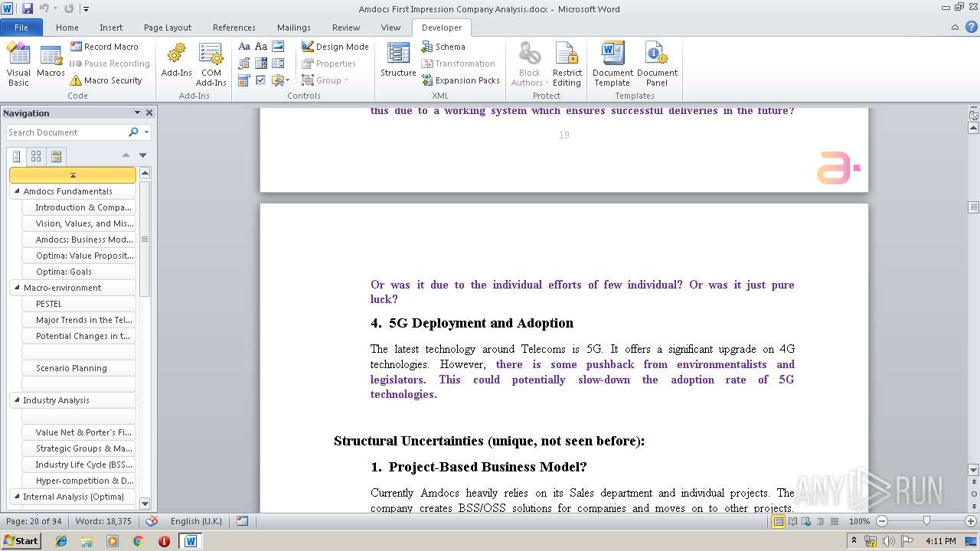Switch to Print Layout view
Screen dimensions: 980x551
(778, 521)
